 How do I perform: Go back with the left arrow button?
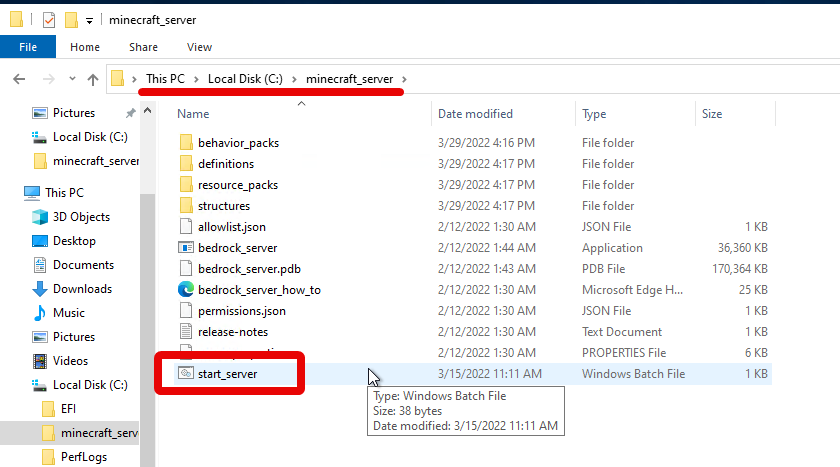(x=19, y=79)
